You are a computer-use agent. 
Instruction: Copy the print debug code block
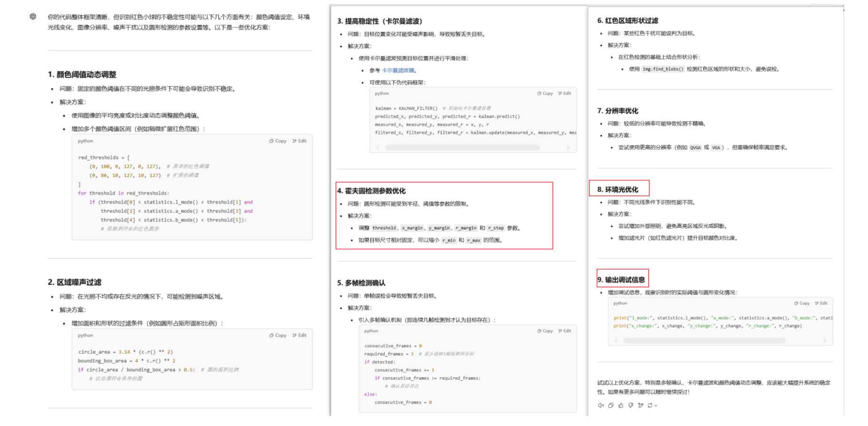(802, 303)
